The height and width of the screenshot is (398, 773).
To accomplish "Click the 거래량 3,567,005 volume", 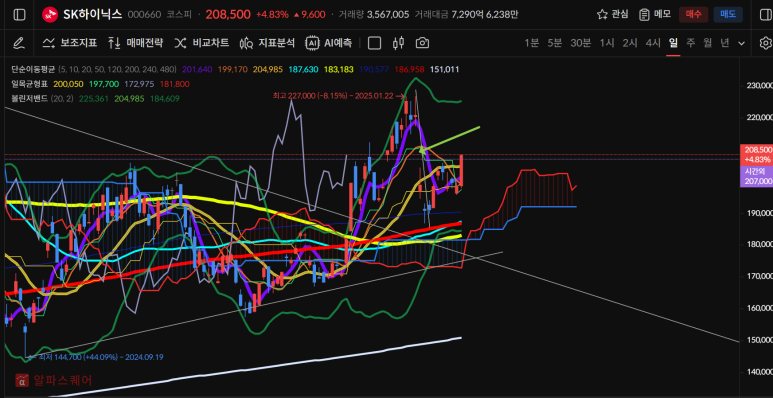I will (x=374, y=14).
